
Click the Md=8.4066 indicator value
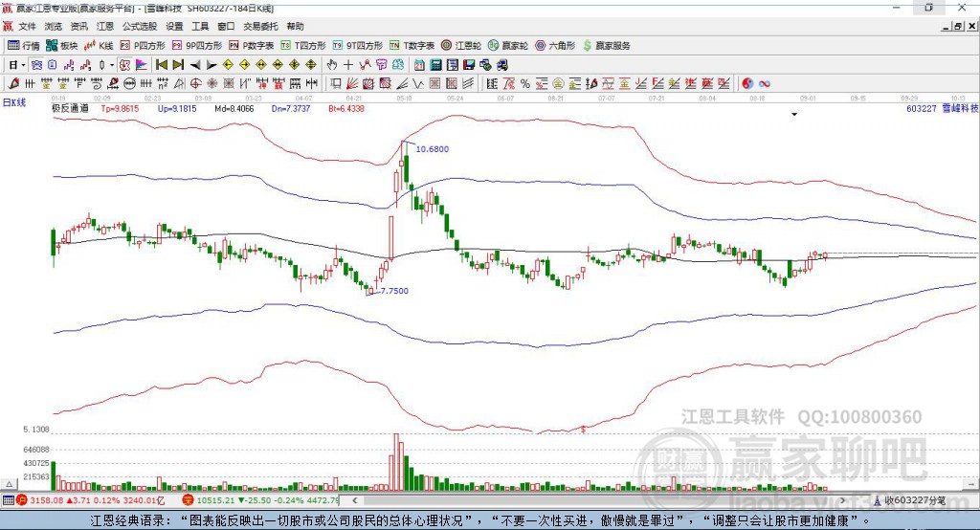point(234,108)
